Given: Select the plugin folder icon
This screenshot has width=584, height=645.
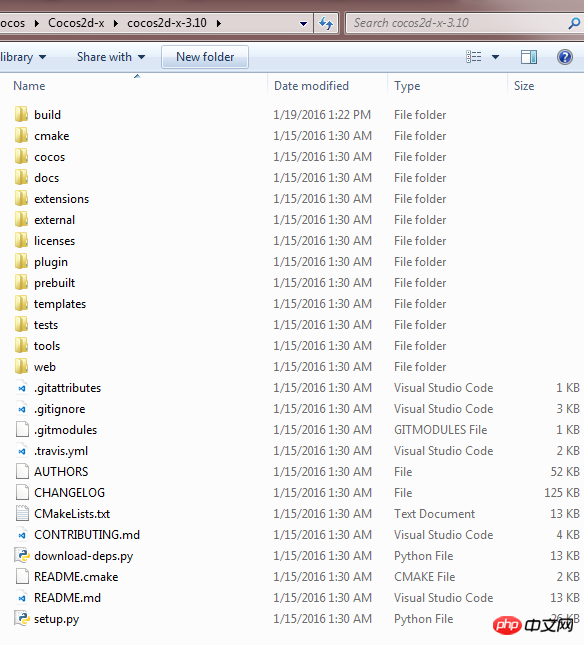Looking at the screenshot, I should [21, 261].
